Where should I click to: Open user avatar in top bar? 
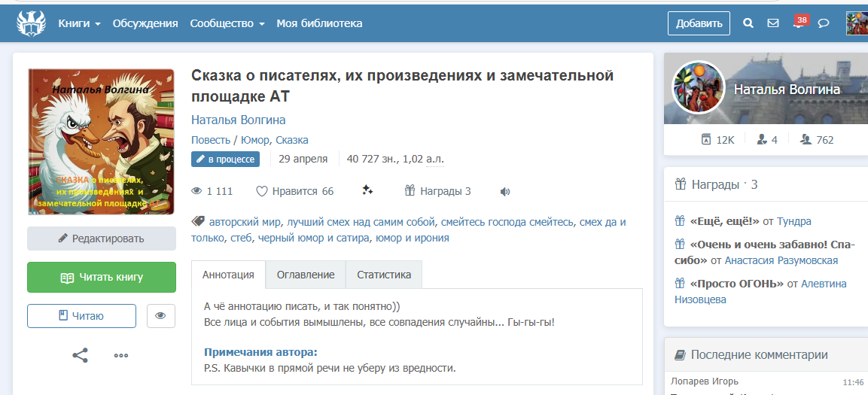(x=857, y=23)
